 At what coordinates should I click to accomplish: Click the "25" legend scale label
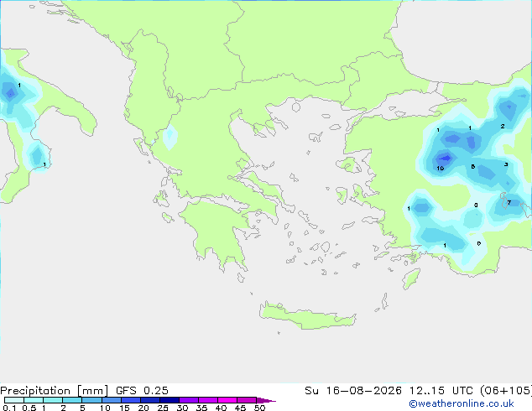coord(163,408)
